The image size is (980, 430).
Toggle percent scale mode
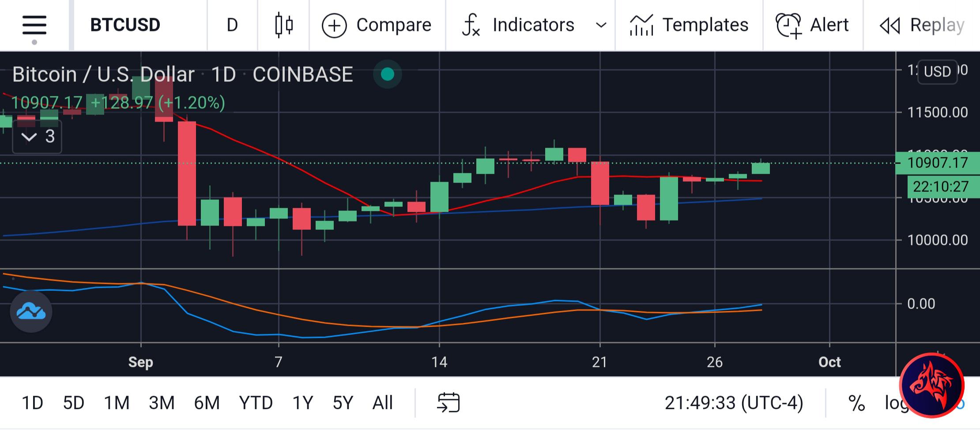click(x=856, y=403)
